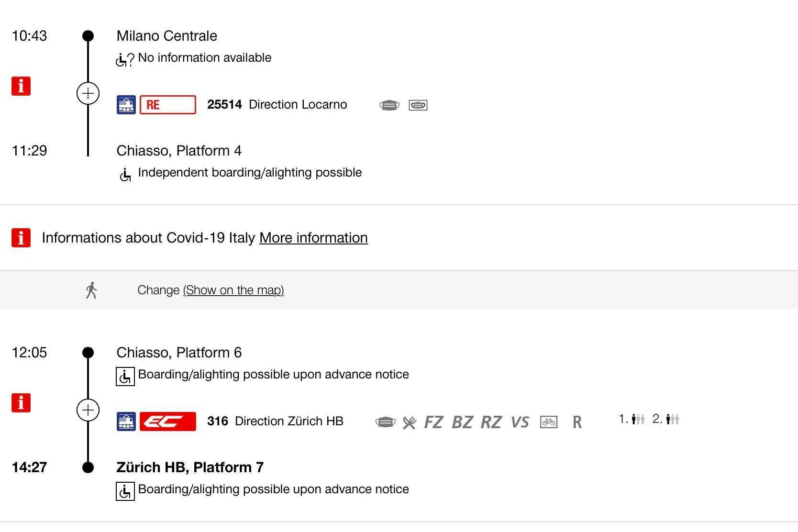Screen dimensions: 798x532
Task: Expand intermediate stops for EC 316 train
Action: [88, 410]
